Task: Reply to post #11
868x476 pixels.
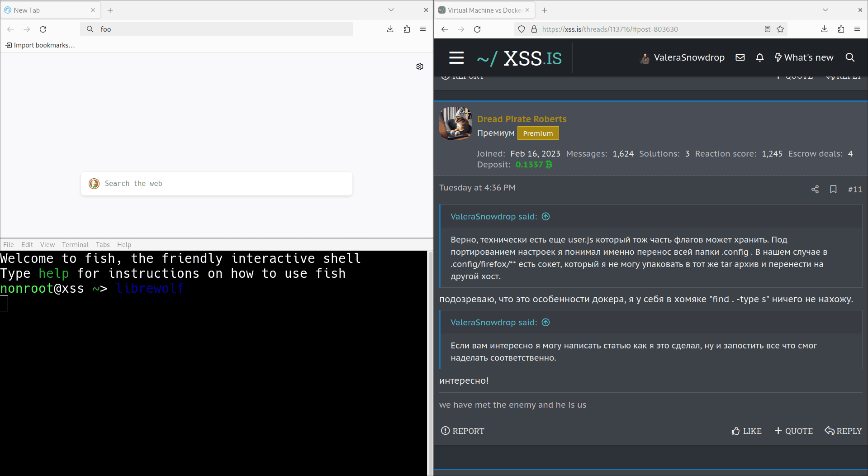Action: (x=843, y=431)
